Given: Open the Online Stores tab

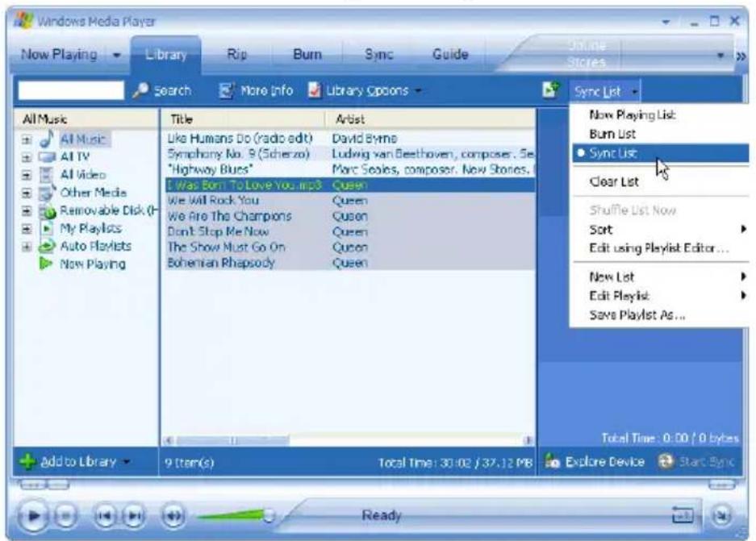Looking at the screenshot, I should 587,54.
